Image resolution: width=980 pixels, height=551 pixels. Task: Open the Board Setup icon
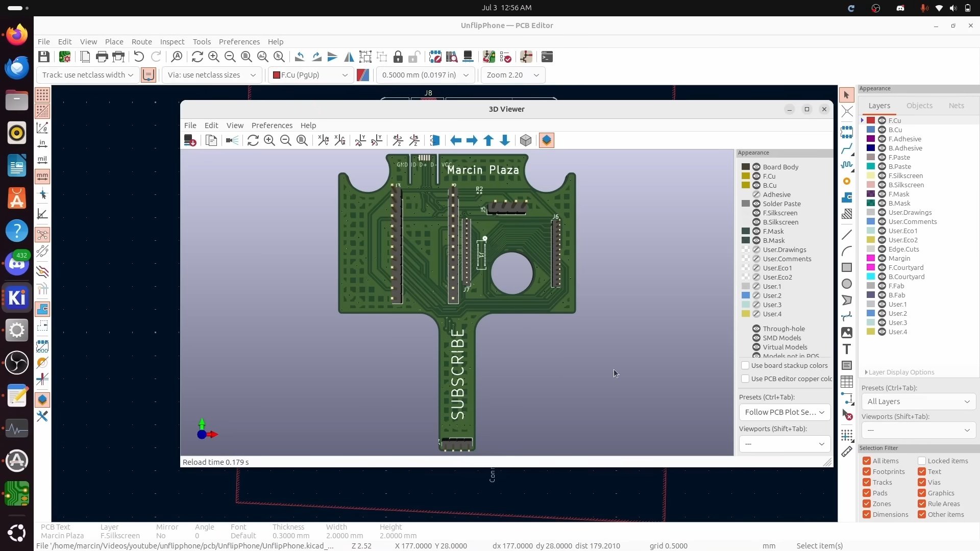tap(65, 57)
